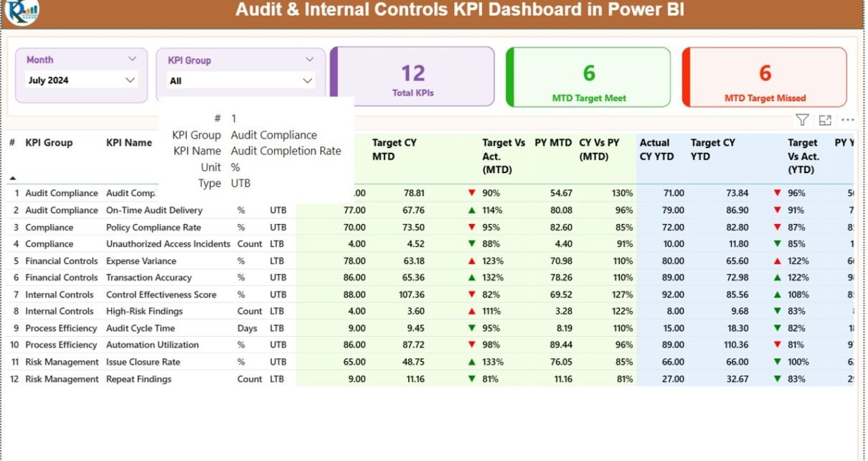The height and width of the screenshot is (461, 868).
Task: Click the red down arrow in the Audit Completion Rate row
Action: point(471,193)
